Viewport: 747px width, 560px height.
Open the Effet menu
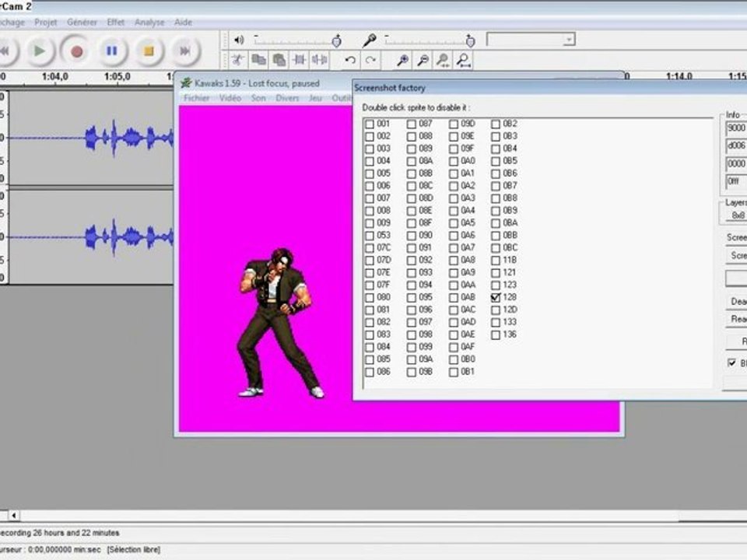pos(115,23)
